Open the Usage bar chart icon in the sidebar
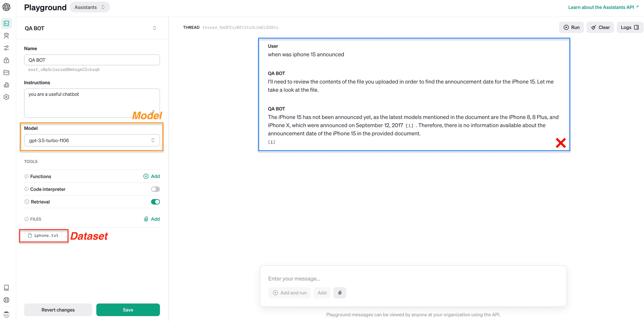Screen dimensions: 644x321 6,85
